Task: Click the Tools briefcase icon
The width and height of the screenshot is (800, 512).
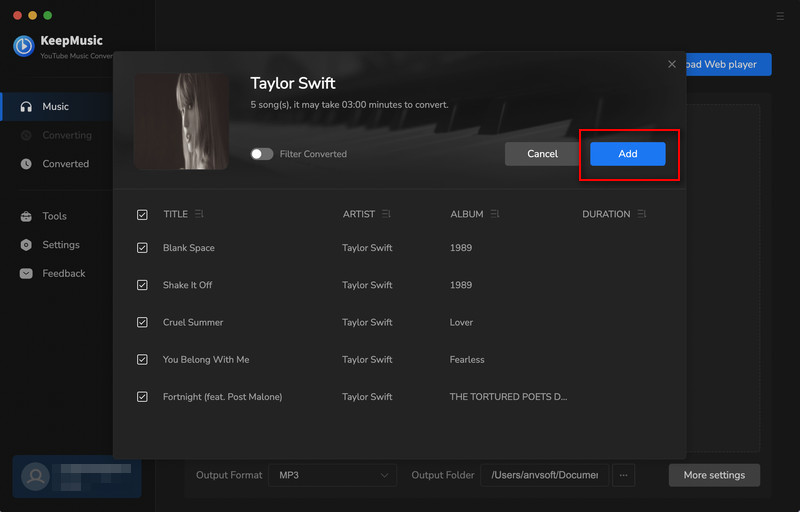Action: [26, 216]
